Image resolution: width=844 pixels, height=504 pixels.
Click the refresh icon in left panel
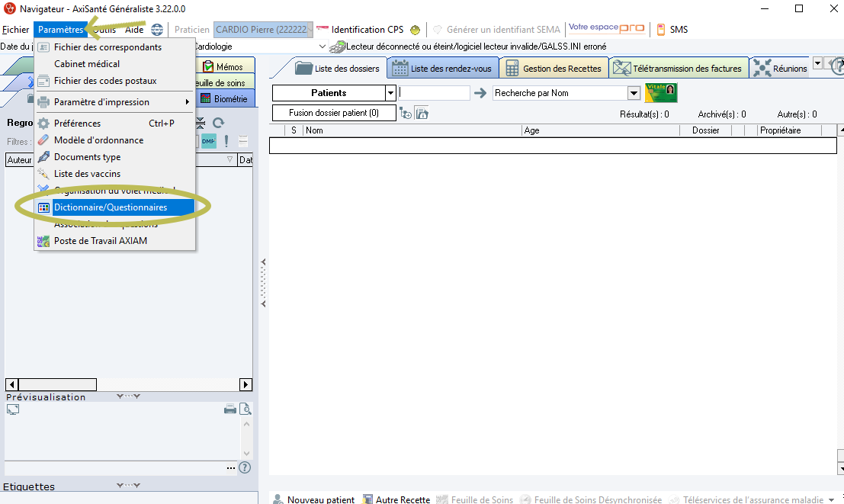click(218, 123)
